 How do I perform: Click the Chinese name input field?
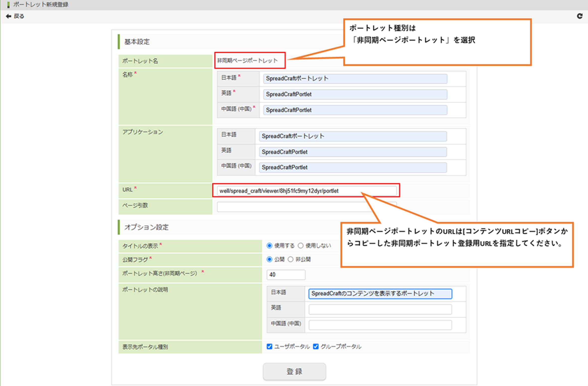(355, 110)
